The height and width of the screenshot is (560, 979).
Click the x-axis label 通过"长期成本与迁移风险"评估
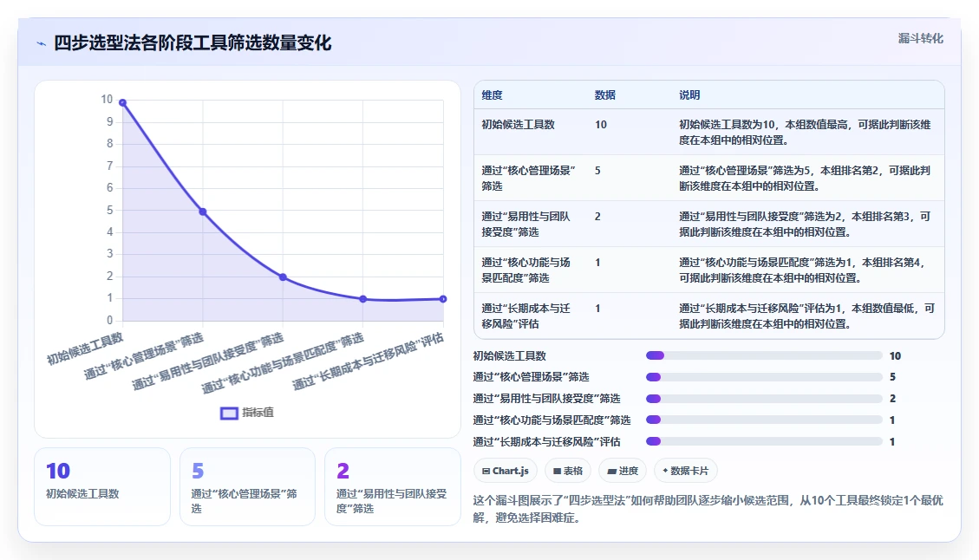[x=368, y=361]
